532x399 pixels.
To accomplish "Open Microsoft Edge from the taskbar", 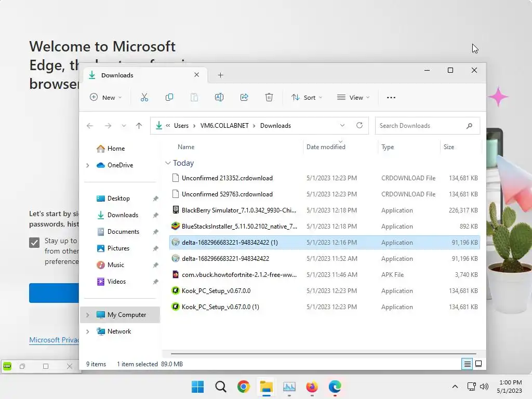I will (x=335, y=387).
